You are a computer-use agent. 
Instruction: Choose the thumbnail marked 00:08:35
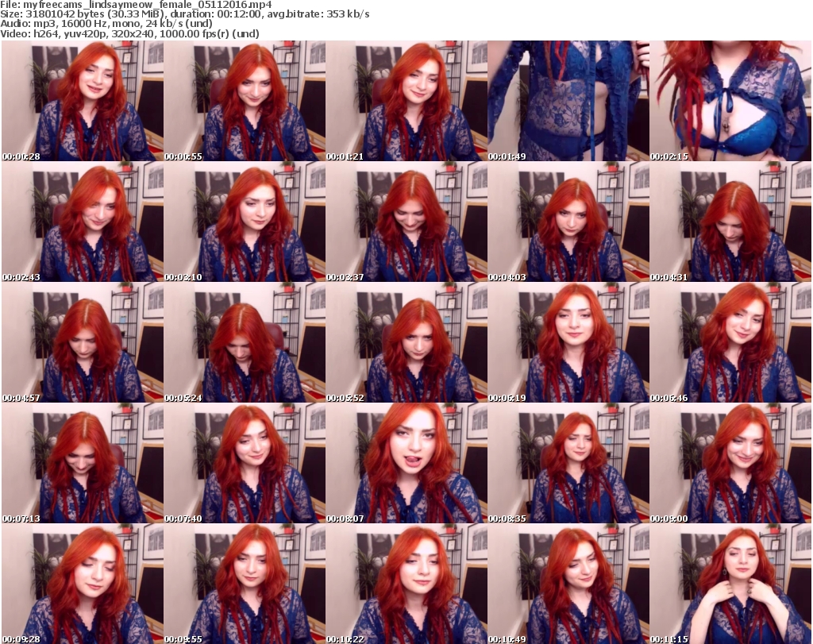click(568, 463)
